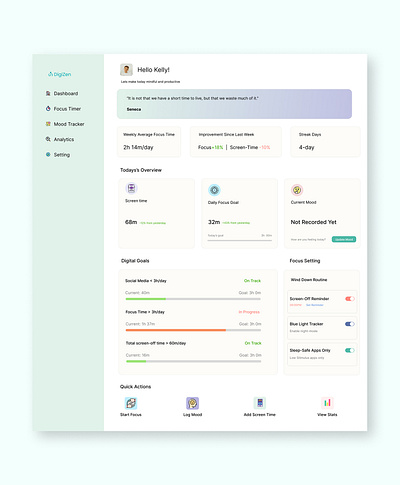Click the Screen time card icon
400x485 pixels.
131,188
